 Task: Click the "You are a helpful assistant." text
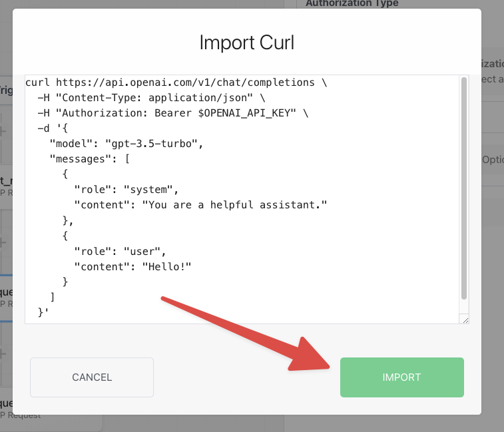coord(234,205)
